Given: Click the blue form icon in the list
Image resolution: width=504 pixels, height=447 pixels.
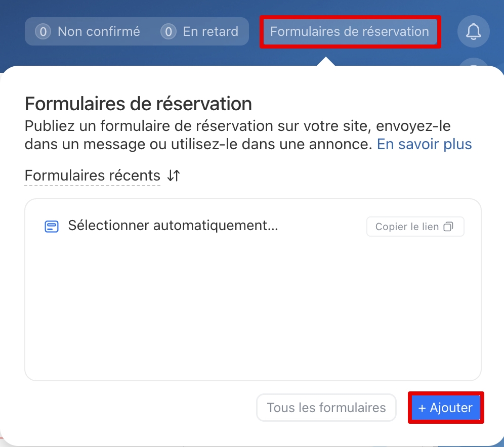Looking at the screenshot, I should click(x=52, y=226).
